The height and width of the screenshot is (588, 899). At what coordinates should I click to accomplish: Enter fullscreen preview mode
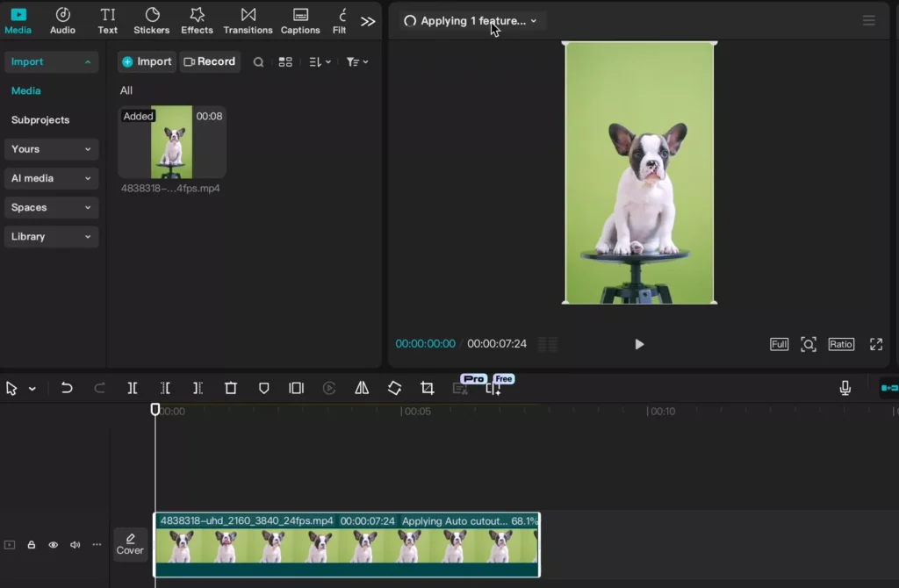(876, 344)
